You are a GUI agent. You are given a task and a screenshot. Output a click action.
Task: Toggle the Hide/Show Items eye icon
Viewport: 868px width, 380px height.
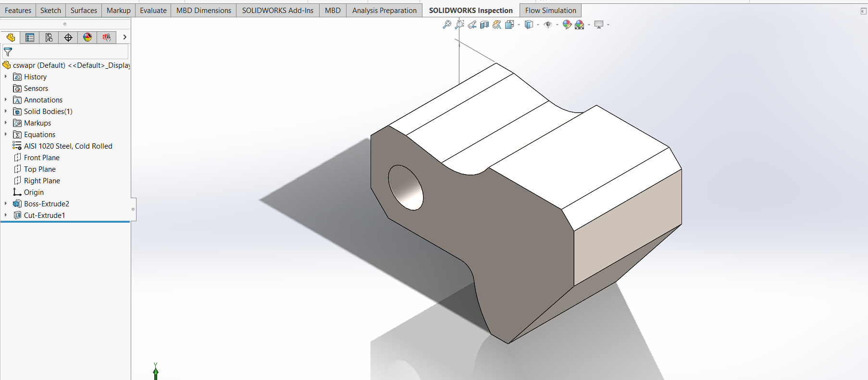coord(548,25)
